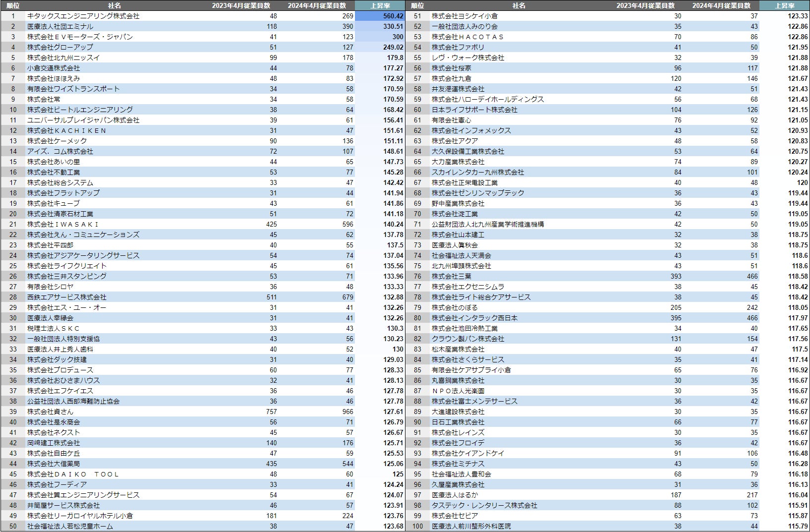Select 株式会社ＫＡＣＨＩＫＥＮ cell
The width and height of the screenshot is (810, 532).
(x=66, y=130)
